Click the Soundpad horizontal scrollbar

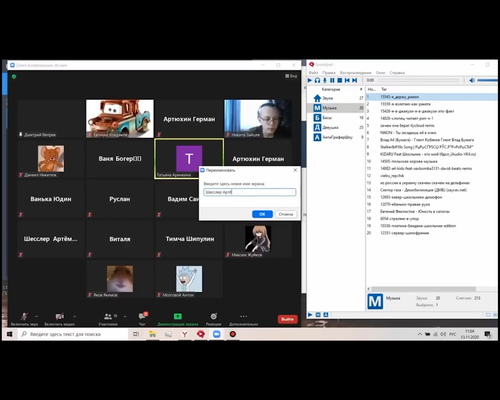423,289
